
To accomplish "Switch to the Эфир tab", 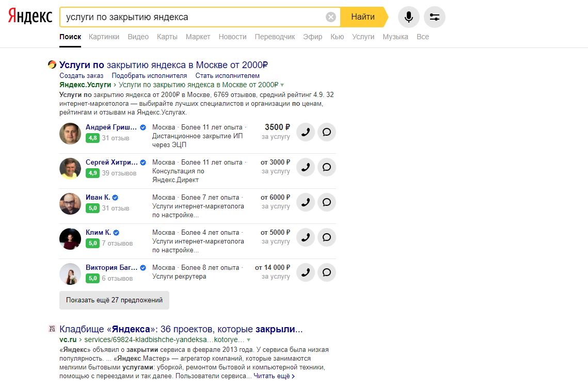I will (313, 37).
